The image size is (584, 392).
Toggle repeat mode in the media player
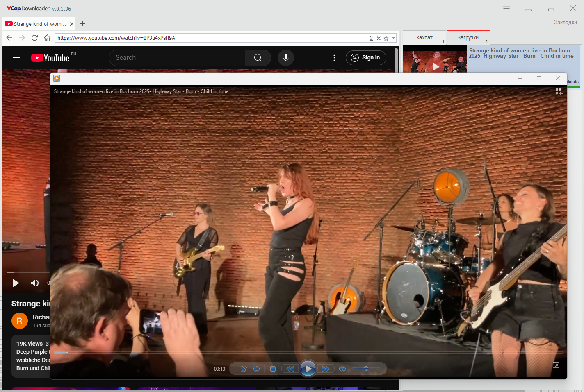(257, 369)
